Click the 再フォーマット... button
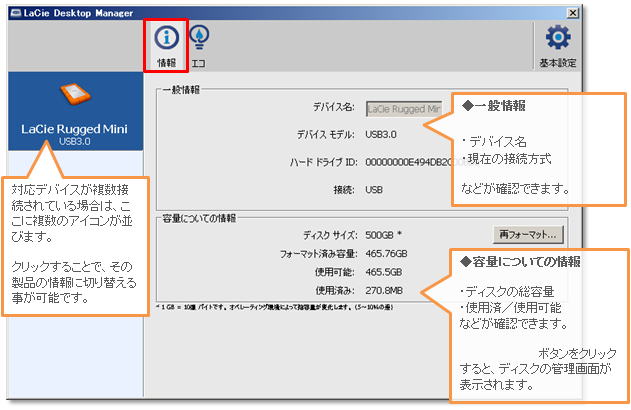This screenshot has width=631, height=410. [528, 235]
